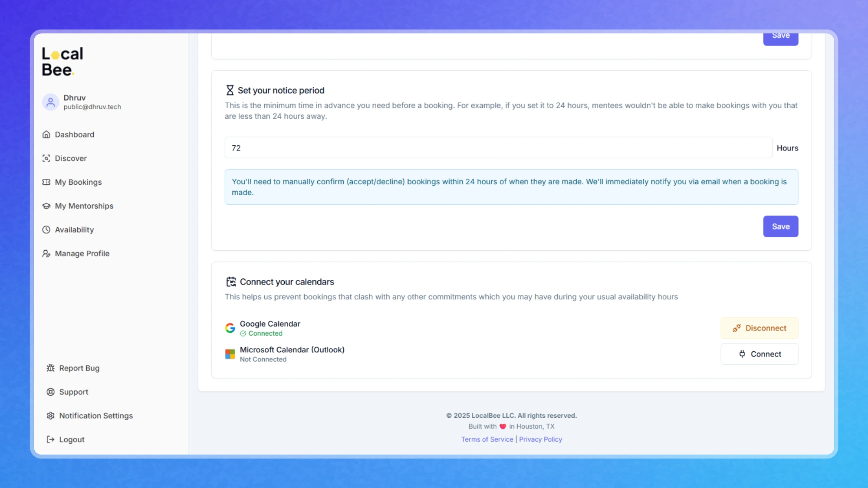The width and height of the screenshot is (868, 488).
Task: Open Terms of Service link
Action: coord(487,439)
